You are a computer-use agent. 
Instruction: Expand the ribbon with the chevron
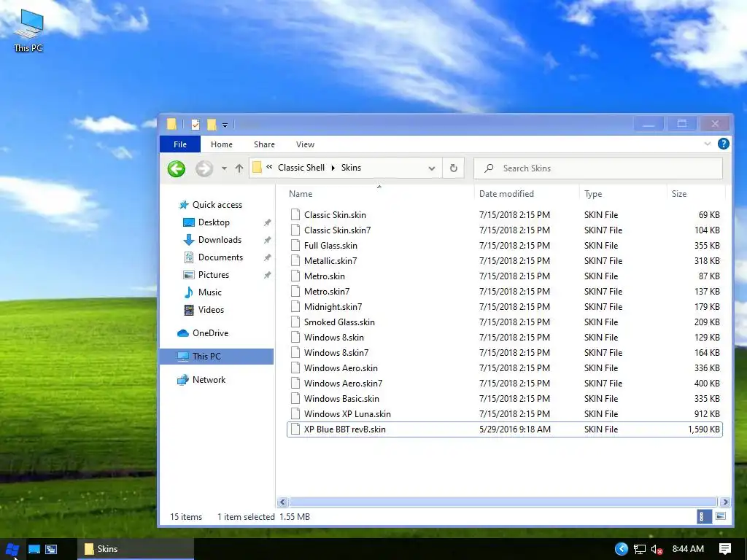[x=708, y=144]
